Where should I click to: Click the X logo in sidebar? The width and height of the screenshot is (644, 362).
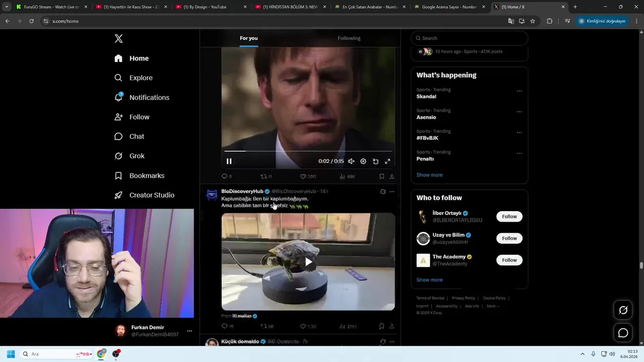(119, 39)
